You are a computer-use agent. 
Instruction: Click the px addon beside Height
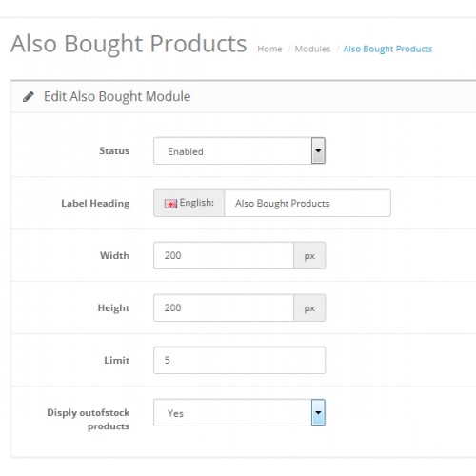pyautogui.click(x=309, y=307)
